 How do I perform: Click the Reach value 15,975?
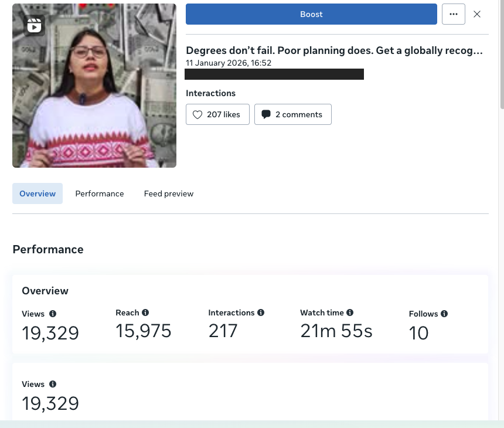(144, 331)
